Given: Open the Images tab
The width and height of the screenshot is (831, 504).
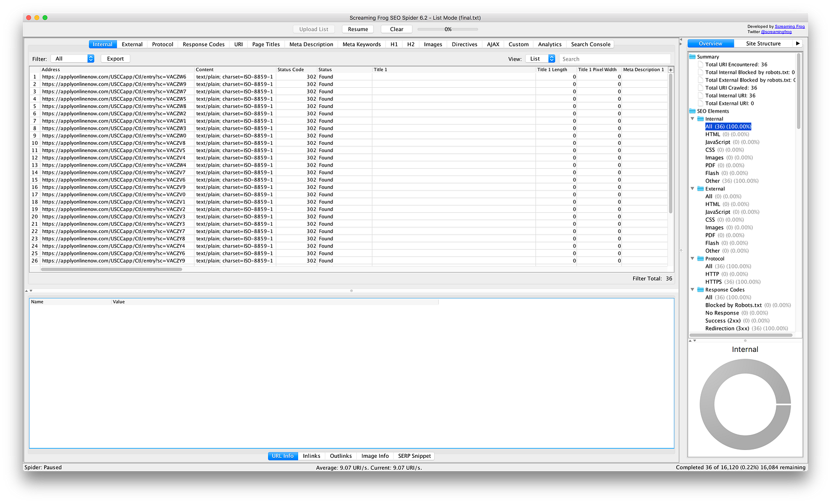Looking at the screenshot, I should tap(433, 44).
